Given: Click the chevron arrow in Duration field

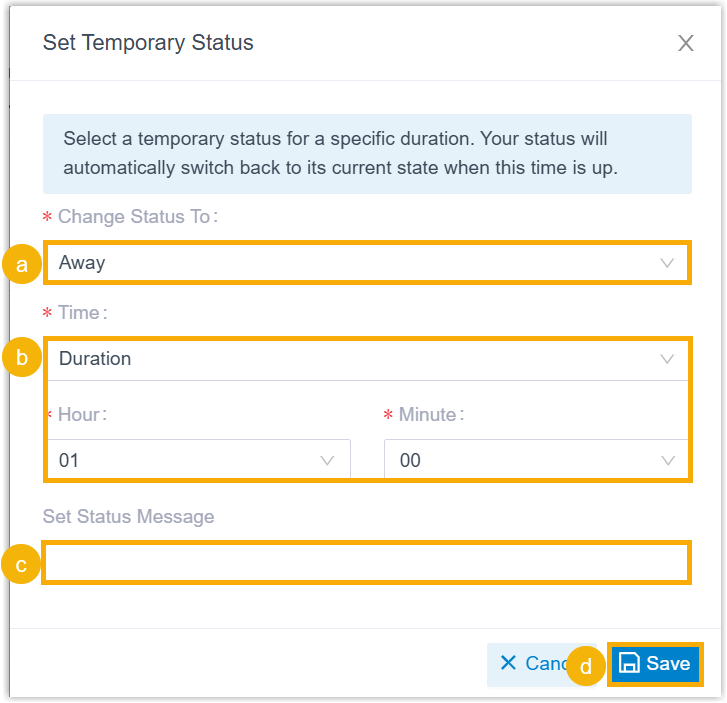Looking at the screenshot, I should (667, 359).
